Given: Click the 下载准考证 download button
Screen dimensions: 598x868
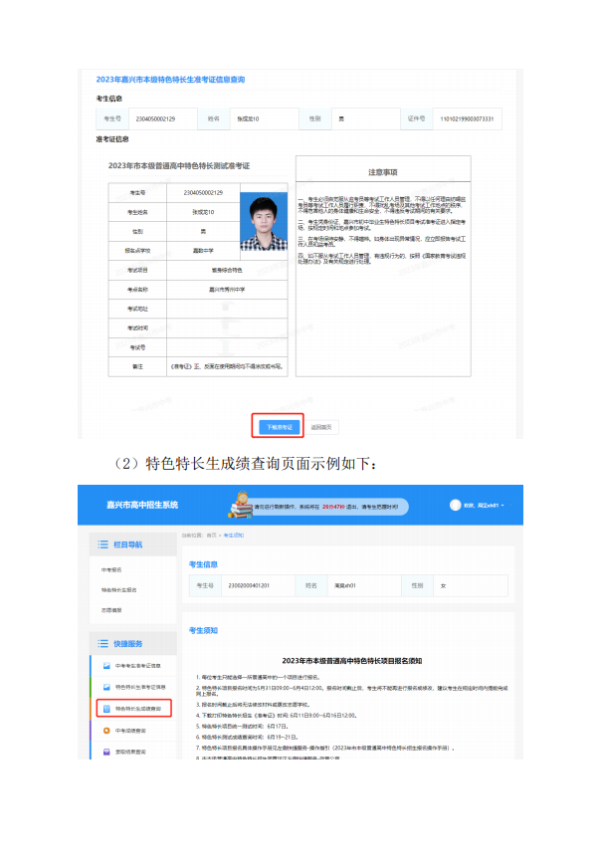Looking at the screenshot, I should point(279,426).
